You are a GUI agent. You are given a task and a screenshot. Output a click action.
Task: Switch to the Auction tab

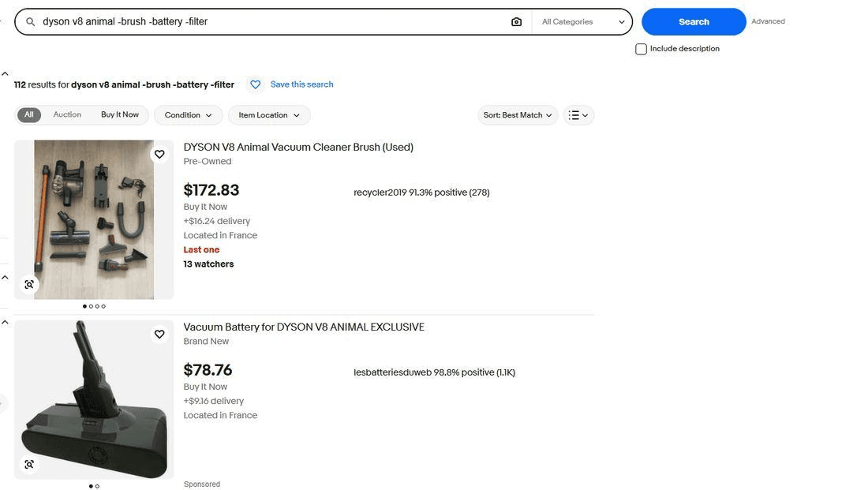click(67, 114)
